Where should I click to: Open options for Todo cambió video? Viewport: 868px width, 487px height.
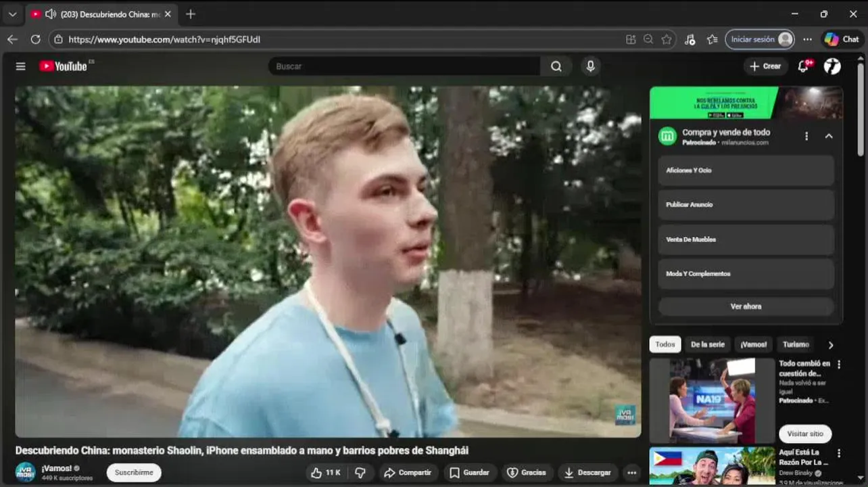click(x=839, y=365)
